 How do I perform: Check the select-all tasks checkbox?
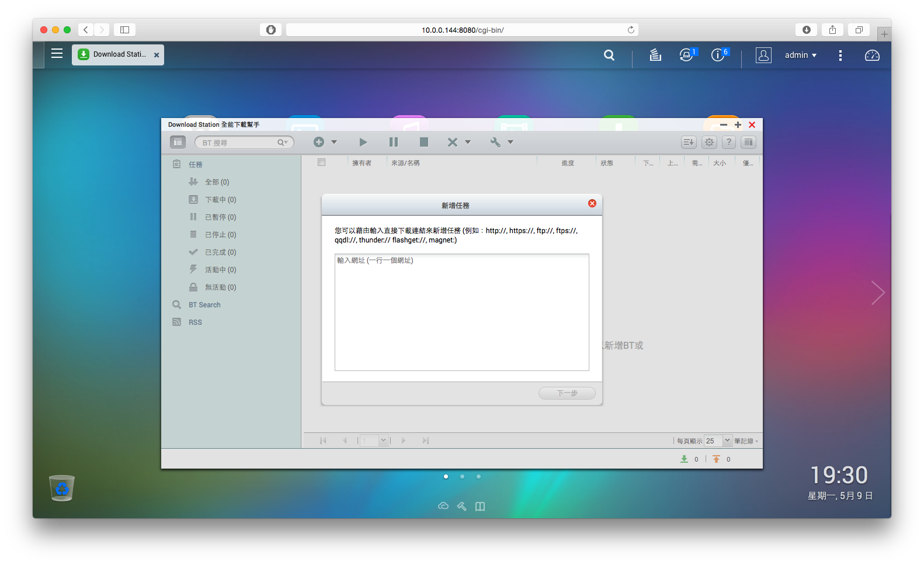[x=321, y=162]
